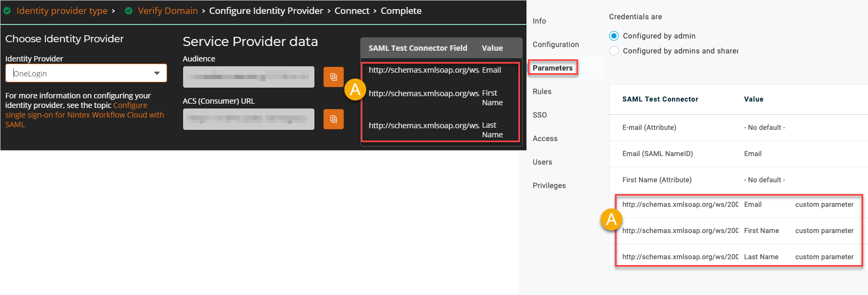Open the Access tab

click(545, 138)
